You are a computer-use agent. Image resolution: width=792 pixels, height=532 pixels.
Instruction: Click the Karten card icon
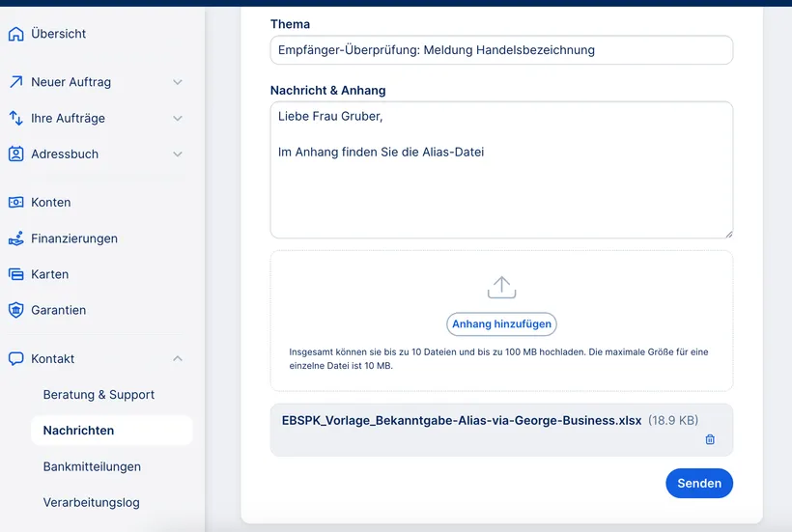[x=15, y=274]
